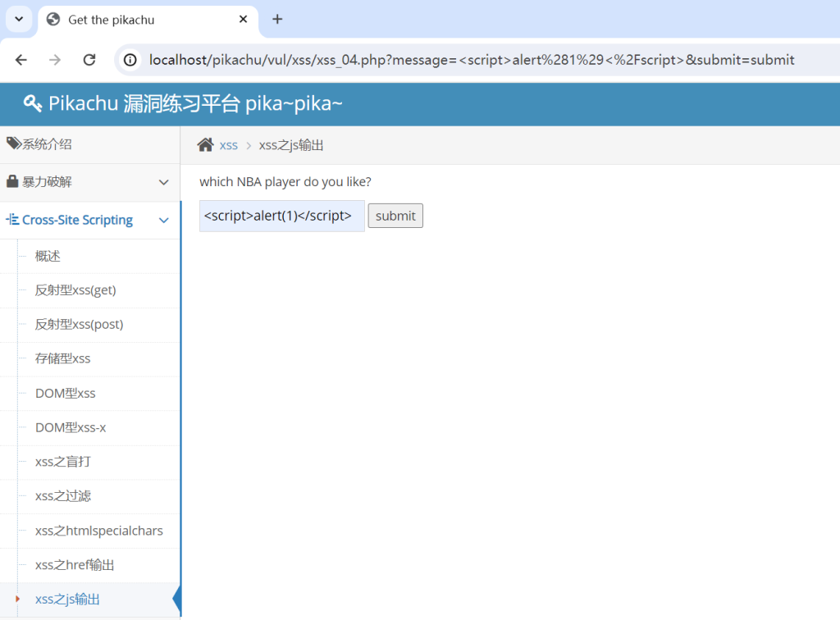This screenshot has width=840, height=620.
Task: Click the Cross-Site Scripting menu header
Action: (90, 220)
